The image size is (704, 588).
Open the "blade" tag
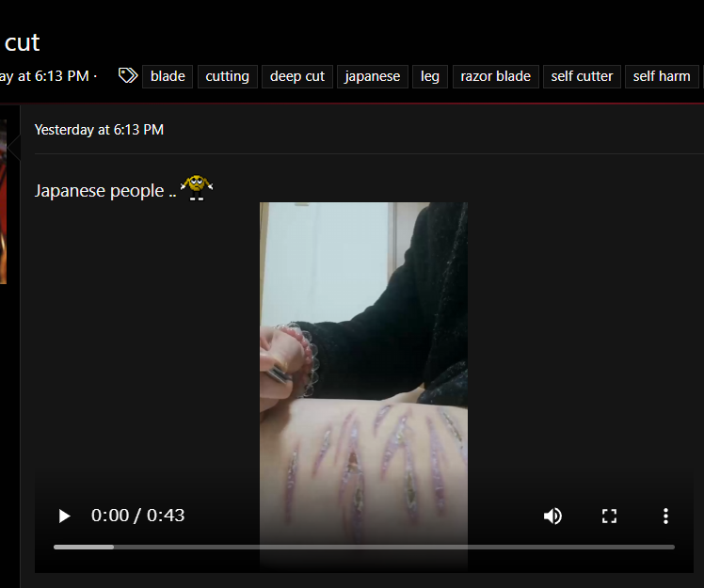[x=168, y=76]
